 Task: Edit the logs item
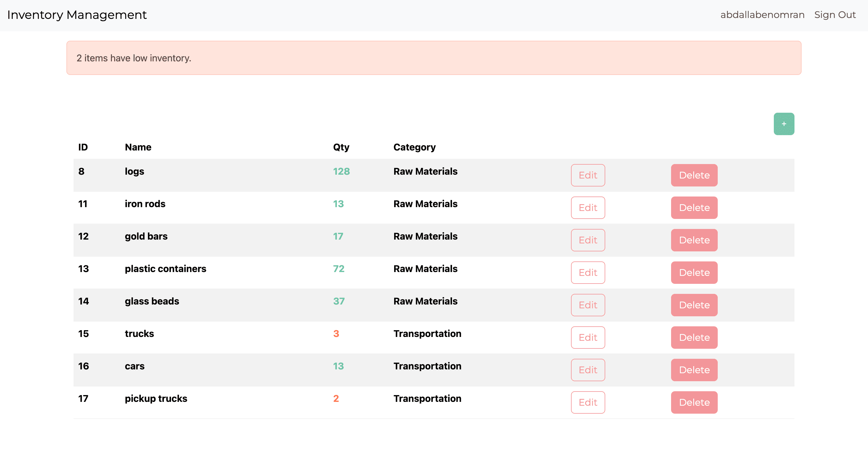[x=588, y=175]
